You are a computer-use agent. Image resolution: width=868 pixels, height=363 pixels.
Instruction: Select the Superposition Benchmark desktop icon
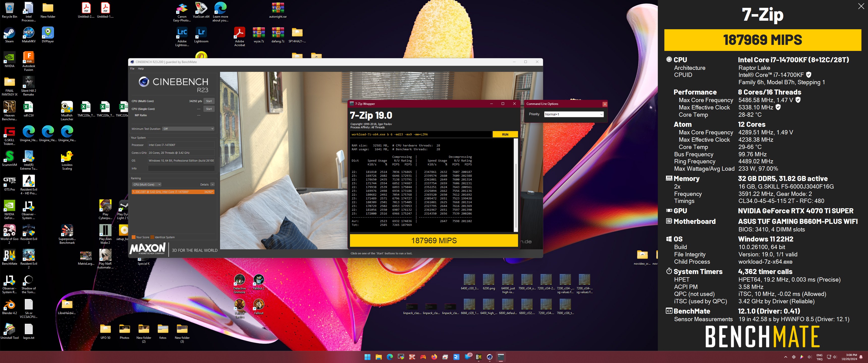click(67, 234)
